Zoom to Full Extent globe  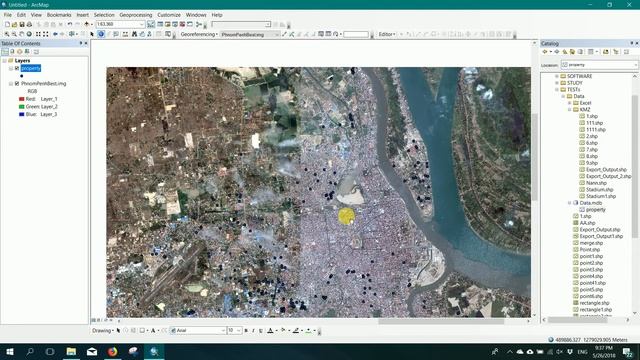29,34
